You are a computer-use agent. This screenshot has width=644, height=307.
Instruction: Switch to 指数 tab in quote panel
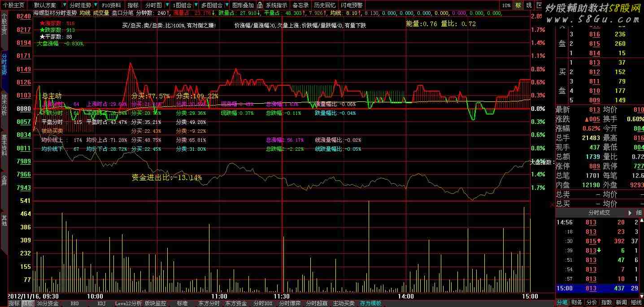pos(607,303)
